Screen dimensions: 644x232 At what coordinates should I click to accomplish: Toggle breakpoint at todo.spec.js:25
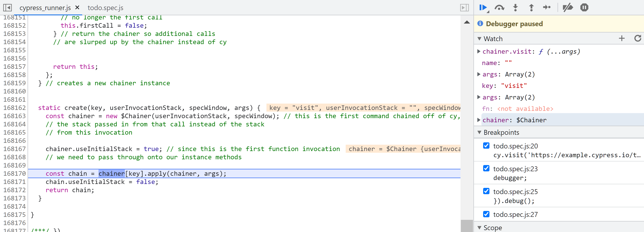point(486,191)
